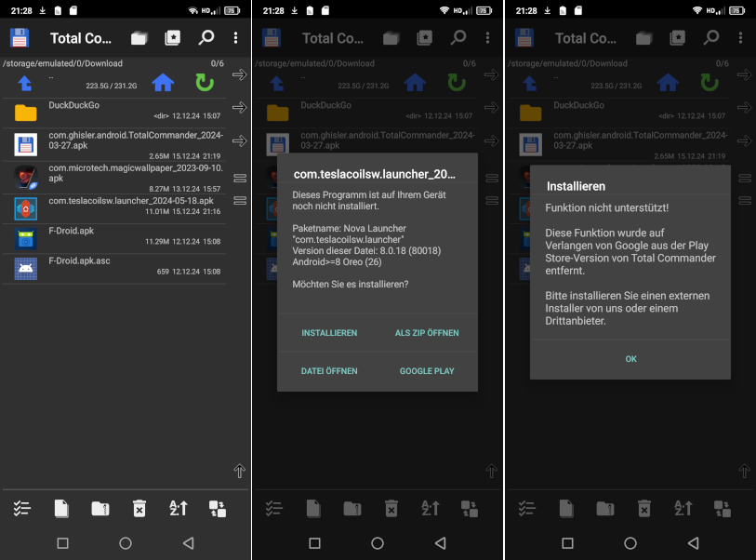756x560 pixels.
Task: Tap DuckDuckGo yellow folder icon, left screen
Action: coord(25,113)
